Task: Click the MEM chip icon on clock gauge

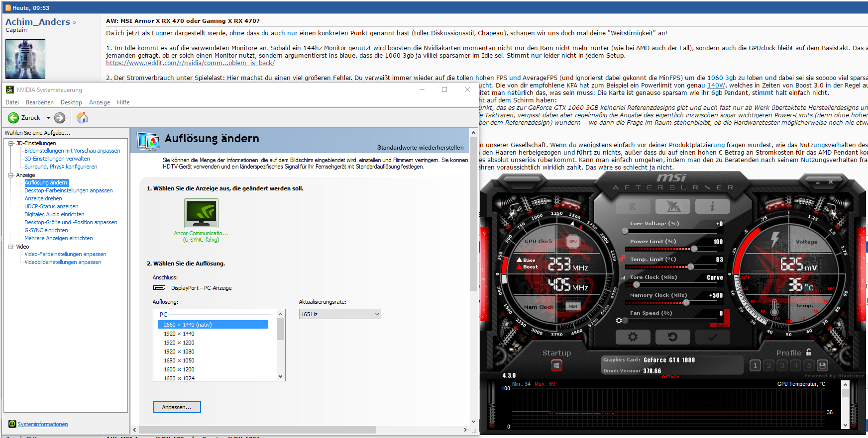Action: pyautogui.click(x=573, y=306)
